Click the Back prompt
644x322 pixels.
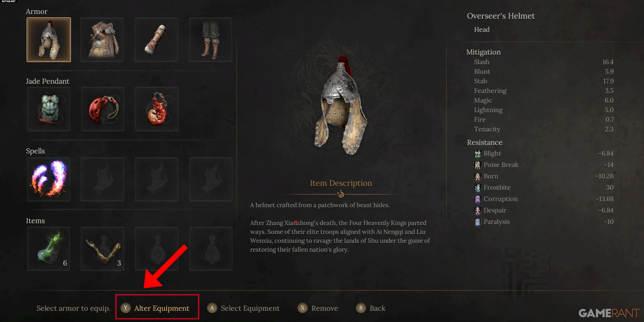[370, 308]
